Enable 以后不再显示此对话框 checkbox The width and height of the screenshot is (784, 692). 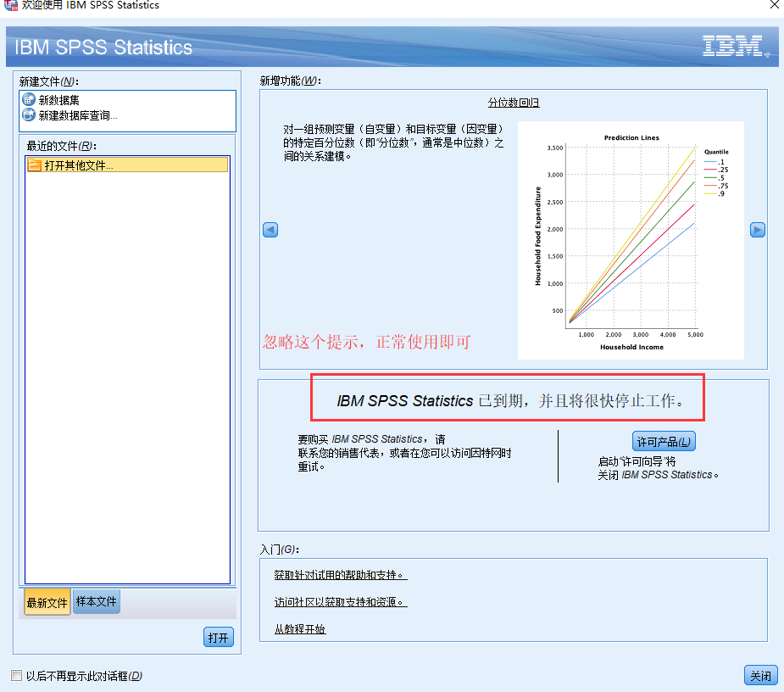click(x=16, y=676)
